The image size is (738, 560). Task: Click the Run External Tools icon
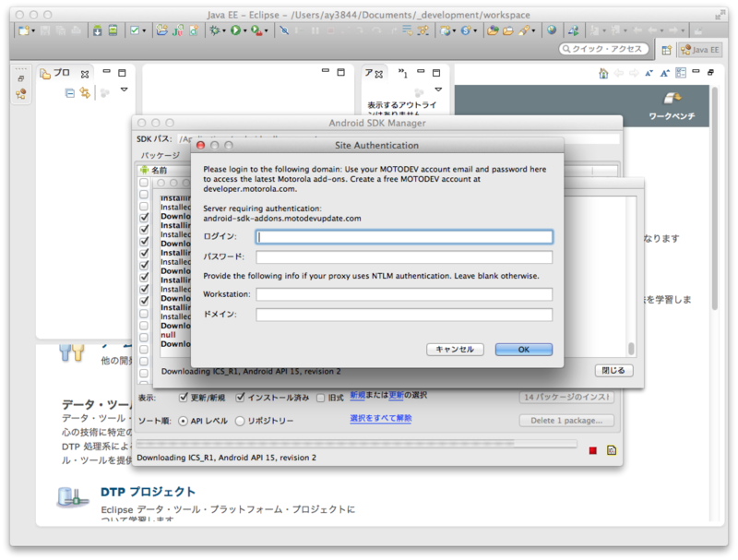tap(256, 30)
